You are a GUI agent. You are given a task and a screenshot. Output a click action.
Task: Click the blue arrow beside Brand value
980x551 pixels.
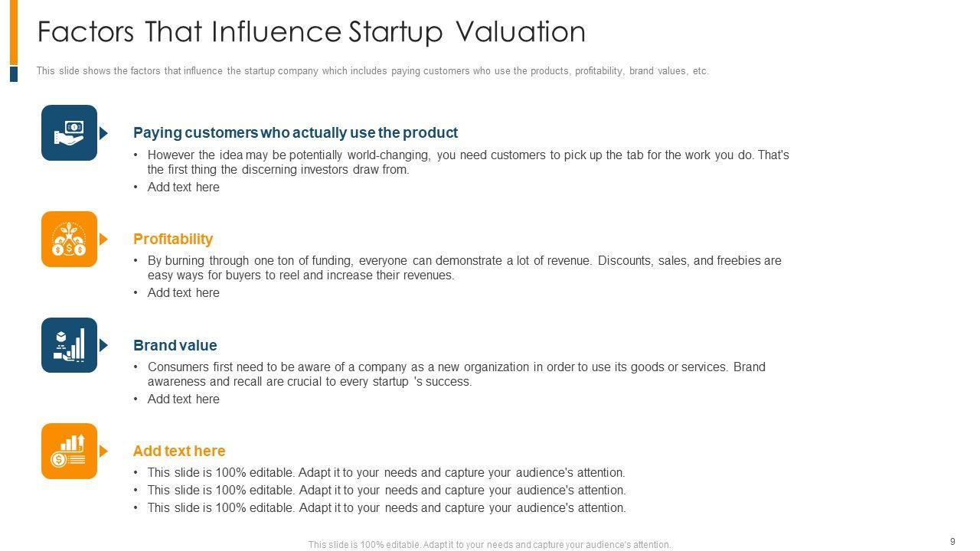[x=104, y=345]
